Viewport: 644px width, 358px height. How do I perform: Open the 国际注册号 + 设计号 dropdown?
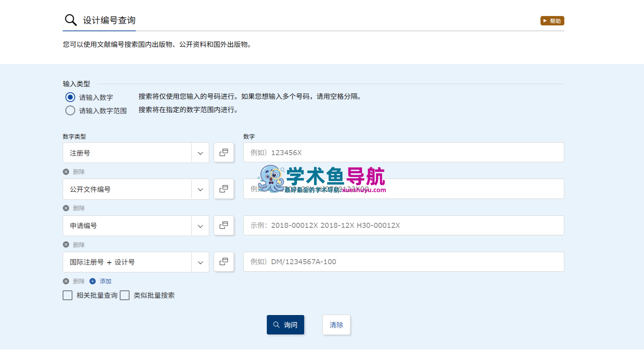click(x=136, y=262)
